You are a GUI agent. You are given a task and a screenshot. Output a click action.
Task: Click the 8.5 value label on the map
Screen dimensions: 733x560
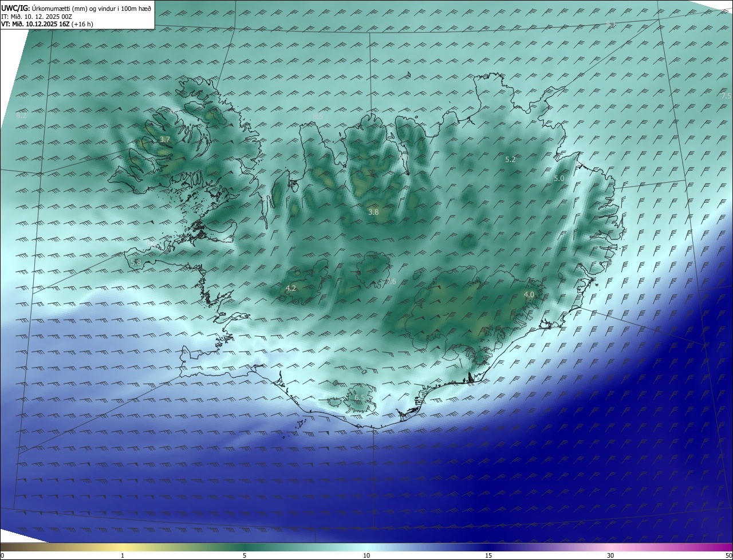click(x=318, y=116)
